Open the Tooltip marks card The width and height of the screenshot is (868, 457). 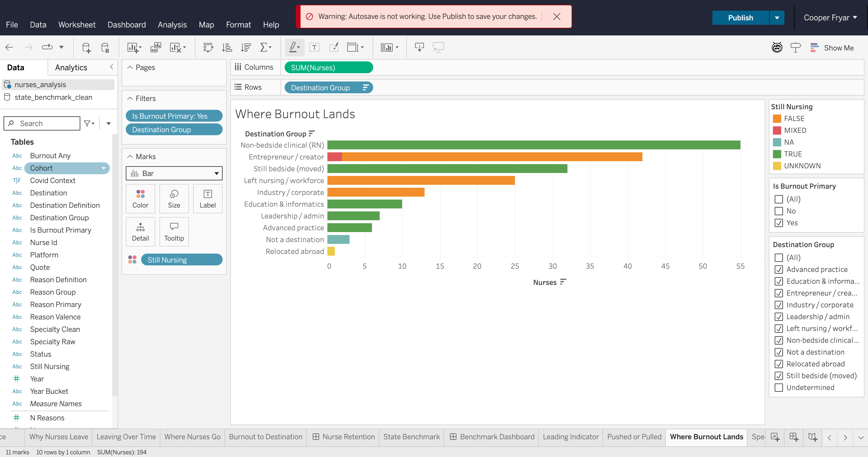[x=174, y=231]
